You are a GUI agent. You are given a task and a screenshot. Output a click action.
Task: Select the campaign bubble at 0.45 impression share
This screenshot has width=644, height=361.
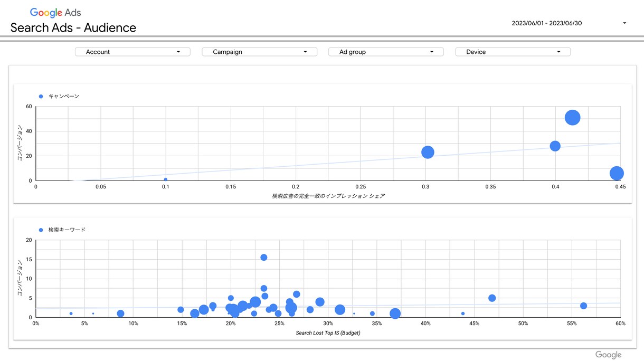tap(617, 173)
